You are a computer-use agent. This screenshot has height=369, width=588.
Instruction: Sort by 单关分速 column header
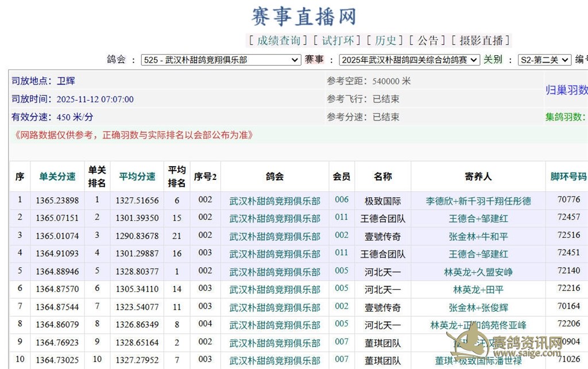click(x=57, y=176)
